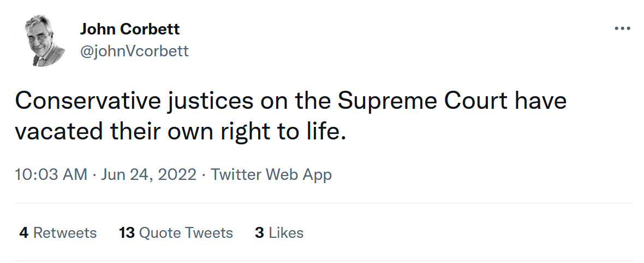This screenshot has height=263, width=644.
Task: Click the number 13 before Quote Tweets
Action: click(127, 232)
